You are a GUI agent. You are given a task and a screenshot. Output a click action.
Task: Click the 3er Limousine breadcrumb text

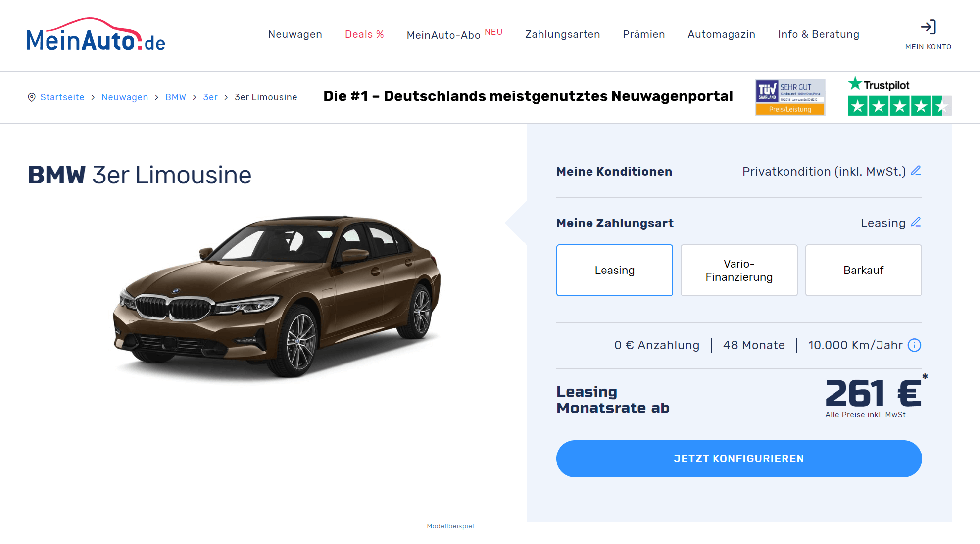pos(266,97)
